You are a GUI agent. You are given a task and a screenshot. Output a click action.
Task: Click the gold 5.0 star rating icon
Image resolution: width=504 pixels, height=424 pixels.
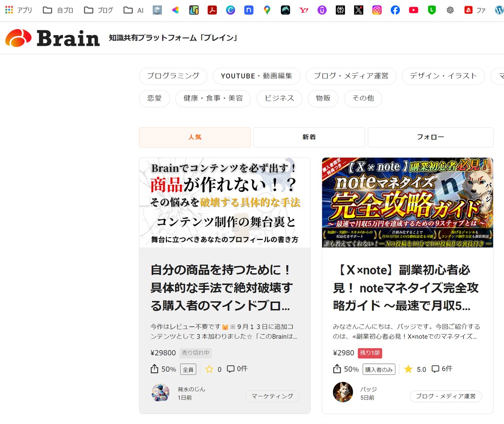(408, 369)
